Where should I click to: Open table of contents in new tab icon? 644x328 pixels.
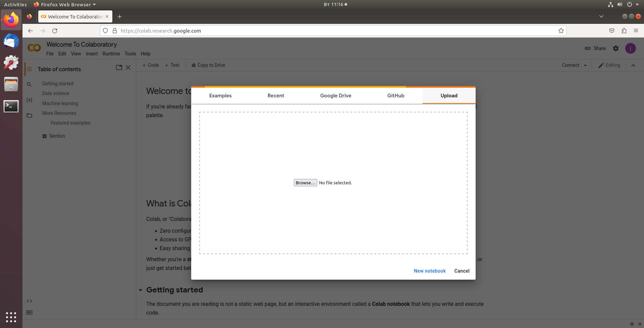119,67
